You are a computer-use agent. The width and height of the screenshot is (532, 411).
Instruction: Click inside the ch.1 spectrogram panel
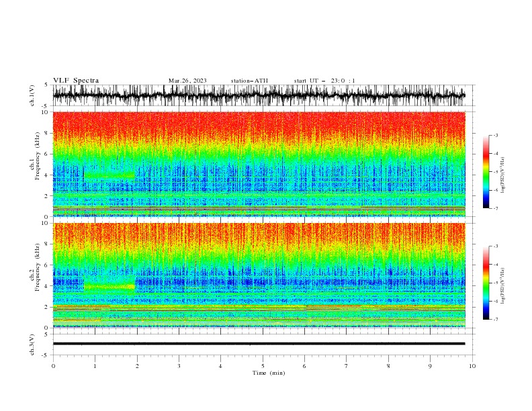coord(259,164)
